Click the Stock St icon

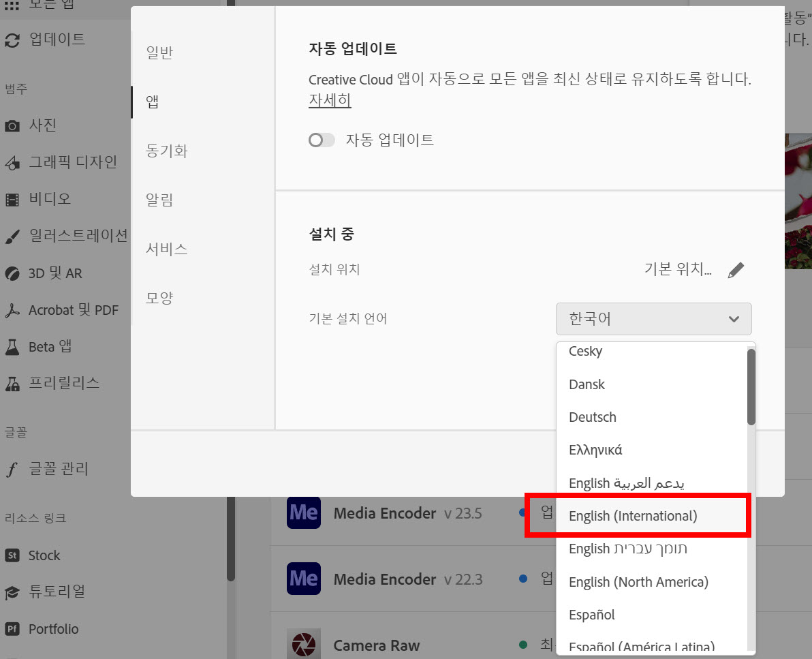12,555
